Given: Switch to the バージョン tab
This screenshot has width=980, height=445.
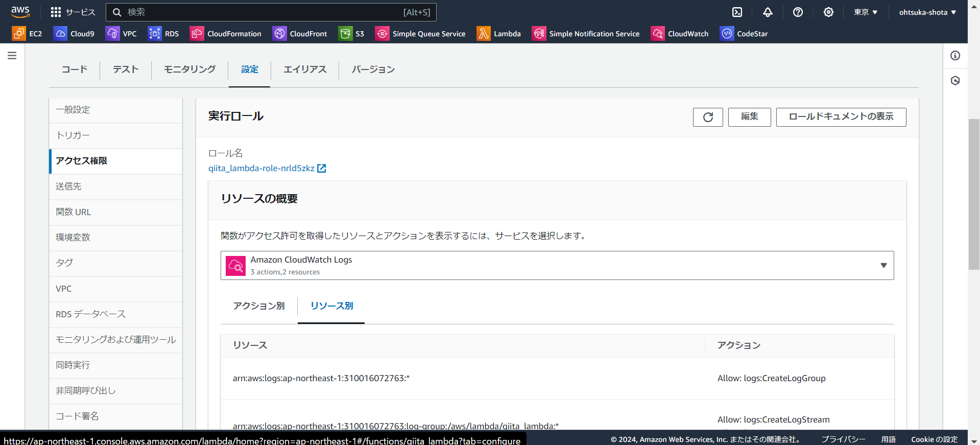Looking at the screenshot, I should pos(373,69).
